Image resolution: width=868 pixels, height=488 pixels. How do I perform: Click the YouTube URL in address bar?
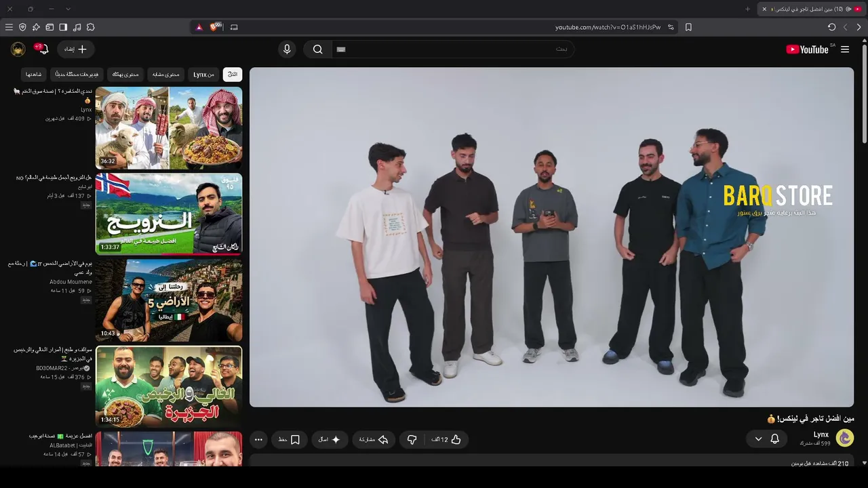[608, 27]
